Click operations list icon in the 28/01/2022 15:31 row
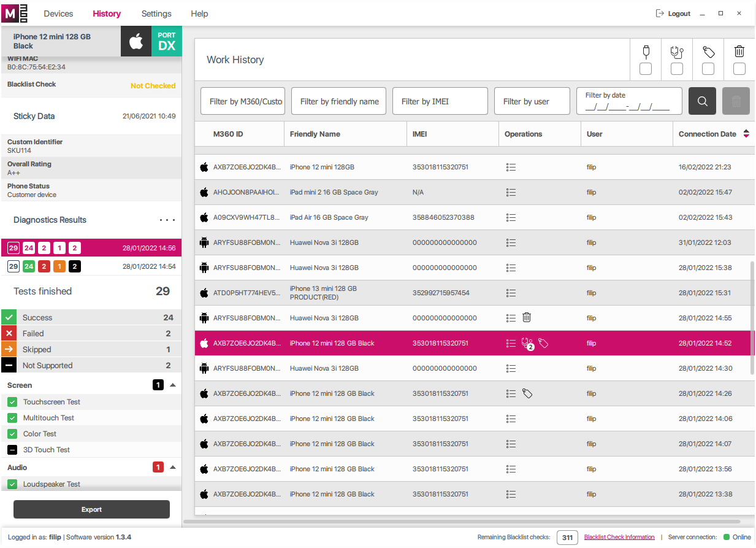The height and width of the screenshot is (548, 756). coord(511,293)
